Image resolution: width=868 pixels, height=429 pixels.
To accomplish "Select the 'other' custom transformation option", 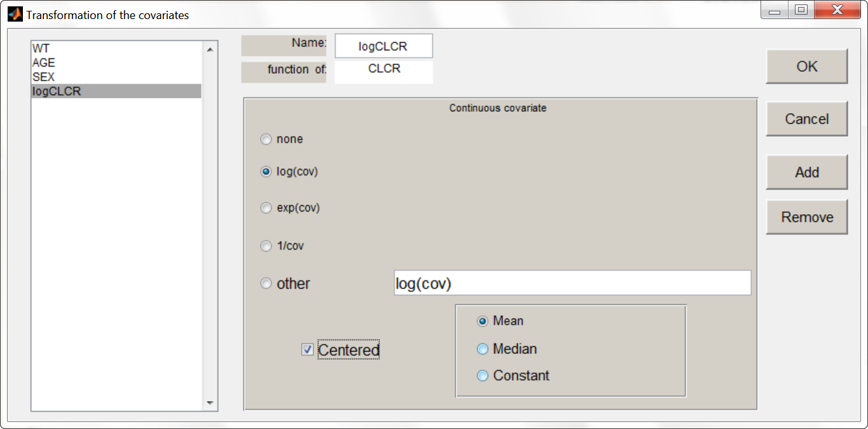I will (x=266, y=284).
